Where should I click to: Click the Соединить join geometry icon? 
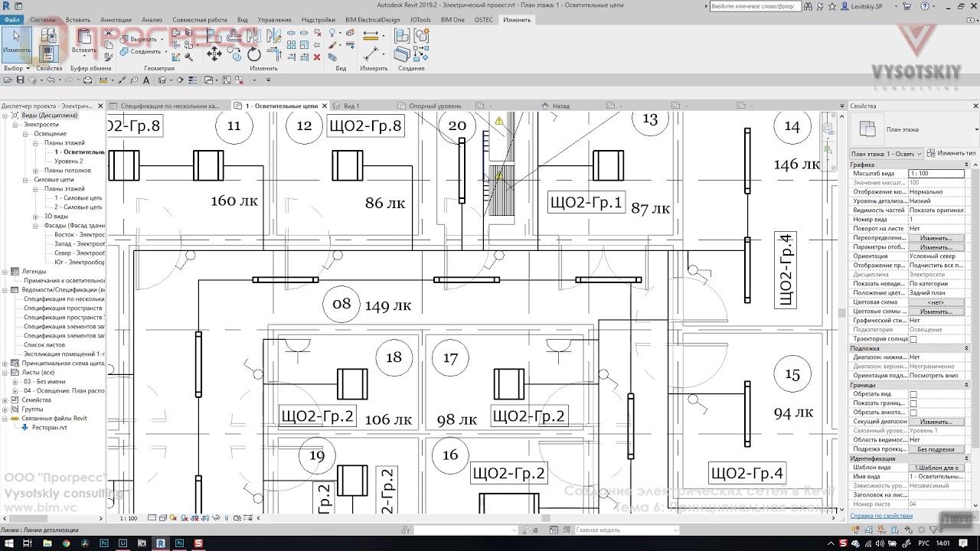tap(123, 51)
